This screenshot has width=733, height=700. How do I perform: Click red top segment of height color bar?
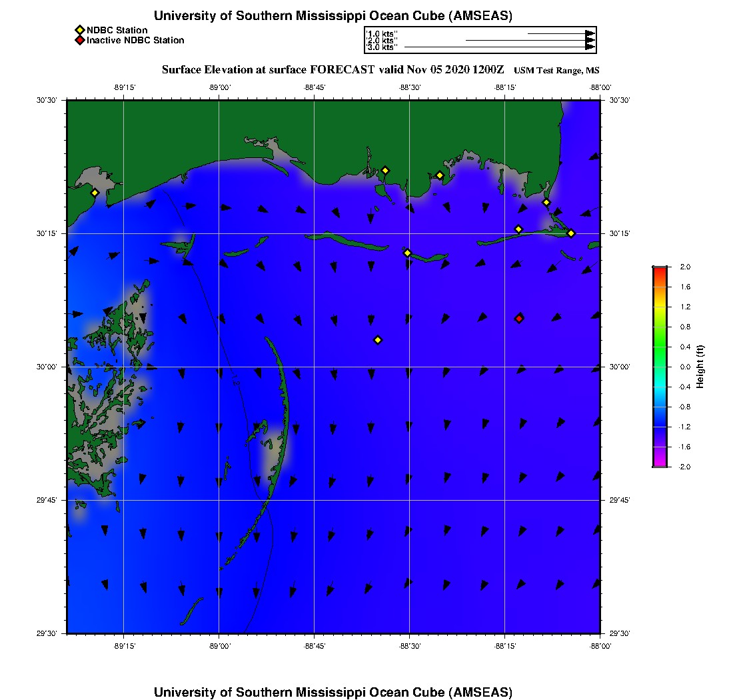659,270
